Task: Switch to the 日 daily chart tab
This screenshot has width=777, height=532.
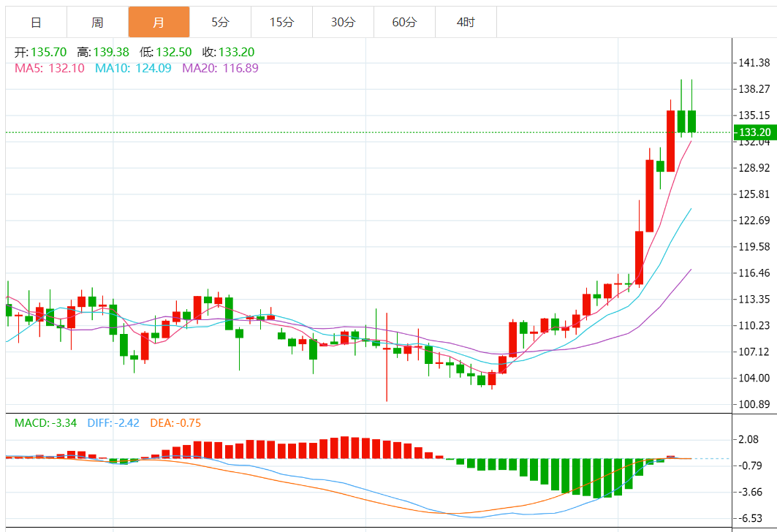Action: (x=36, y=22)
